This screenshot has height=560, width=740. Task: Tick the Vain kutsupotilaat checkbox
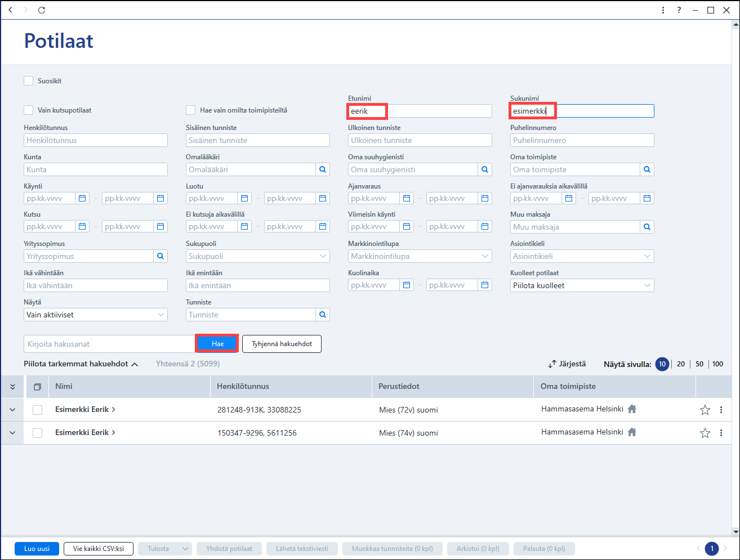click(29, 110)
